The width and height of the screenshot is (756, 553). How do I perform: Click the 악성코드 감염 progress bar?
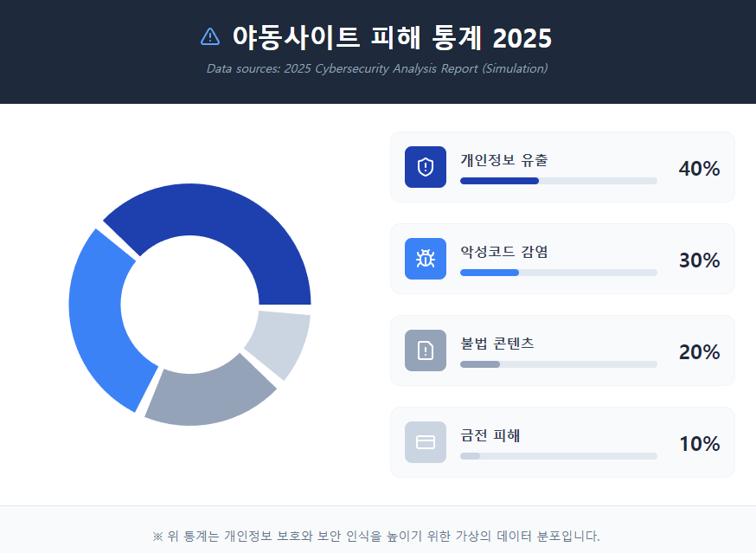point(558,273)
